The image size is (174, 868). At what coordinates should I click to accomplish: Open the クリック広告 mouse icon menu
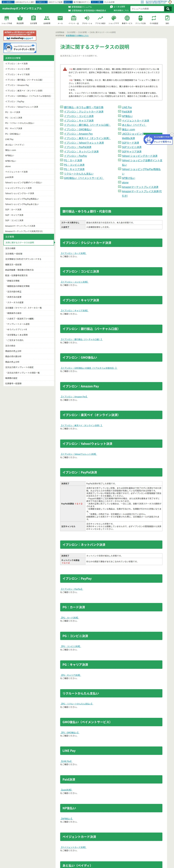click(141, 20)
